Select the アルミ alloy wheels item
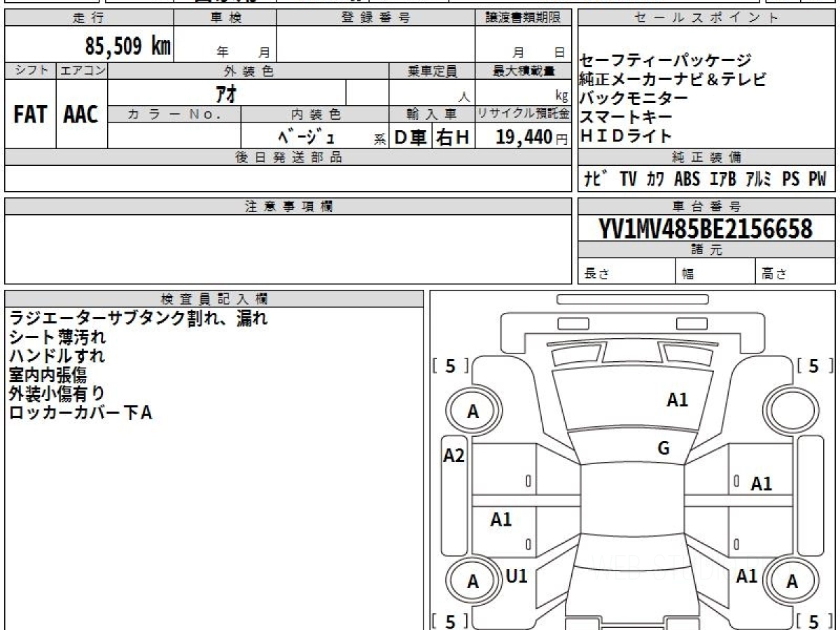 click(x=759, y=179)
